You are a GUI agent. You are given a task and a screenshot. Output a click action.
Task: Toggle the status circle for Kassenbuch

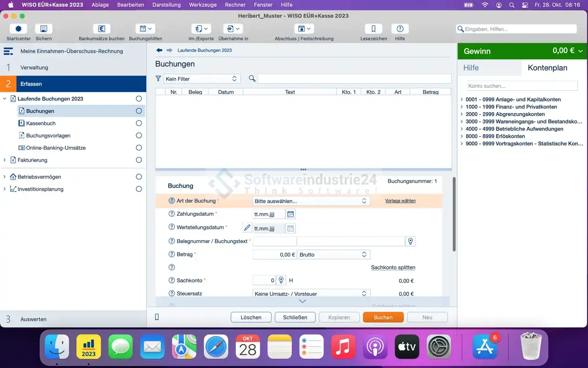139,123
